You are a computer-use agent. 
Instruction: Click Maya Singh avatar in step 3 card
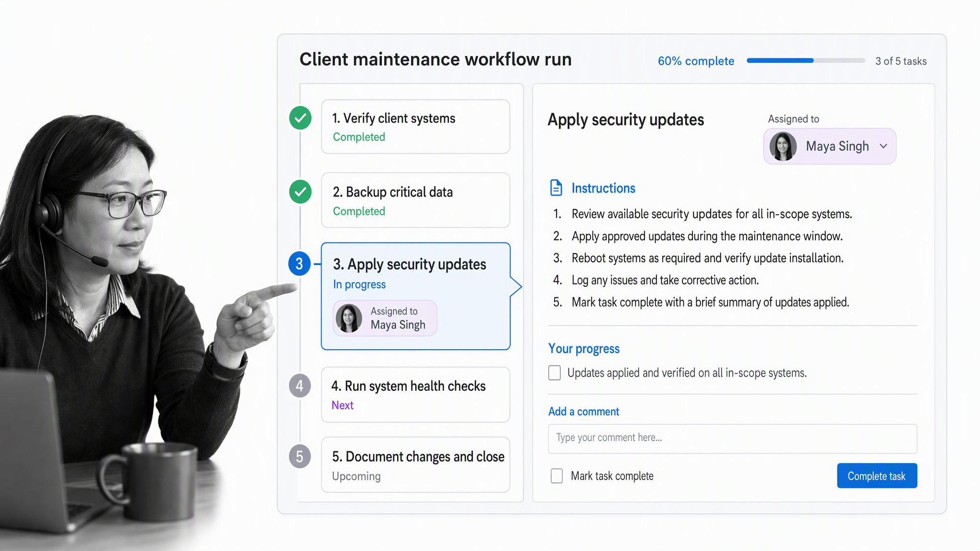349,319
